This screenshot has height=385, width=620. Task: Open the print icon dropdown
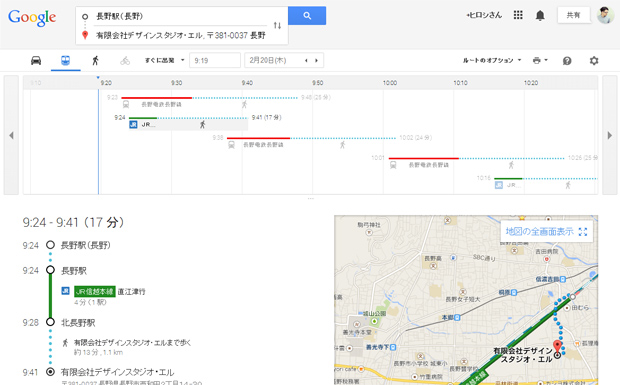pos(540,60)
